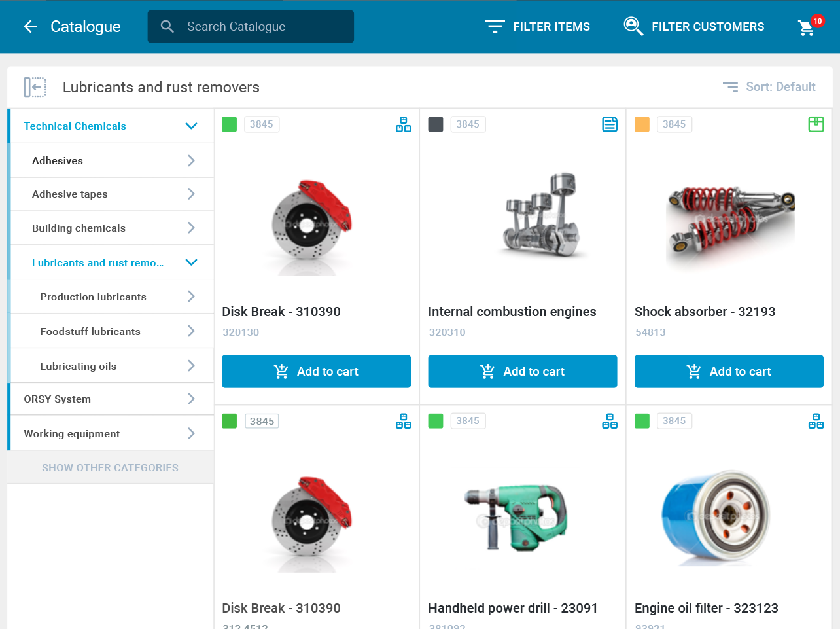Image resolution: width=840 pixels, height=629 pixels.
Task: Select Foodstuff lubricants subcategory
Action: click(x=90, y=331)
